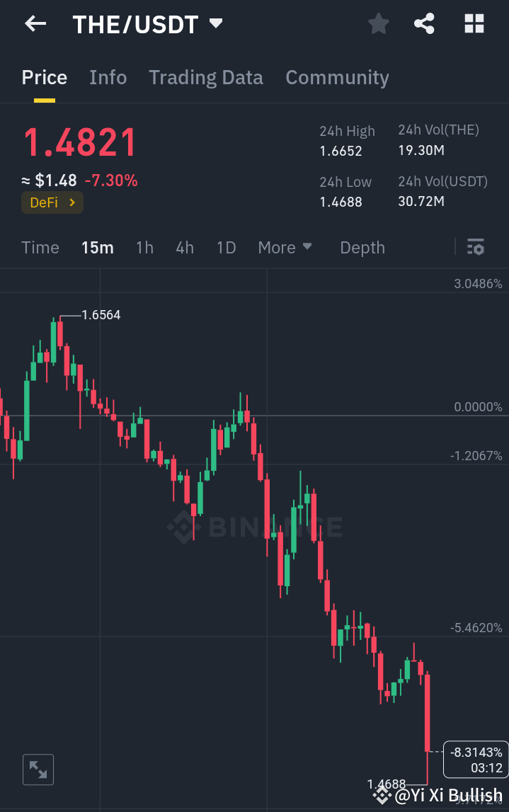
Task: Open the DeFi category tag
Action: (52, 202)
